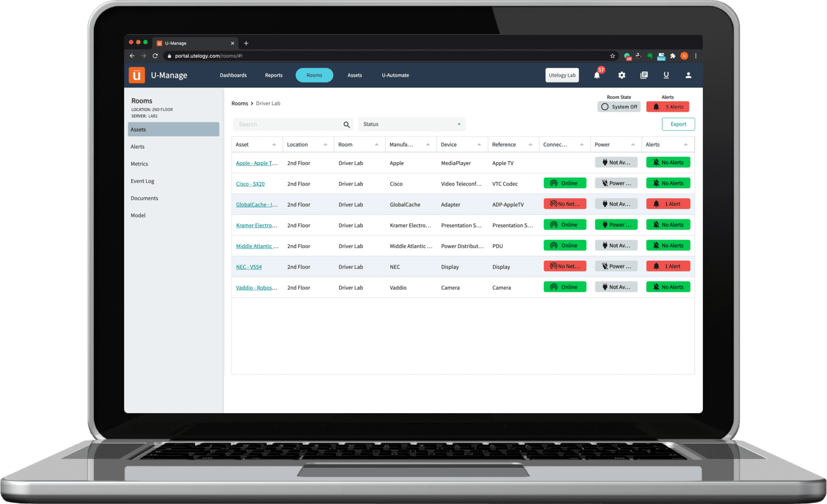
Task: Bookmark page with the star icon
Action: [x=612, y=56]
